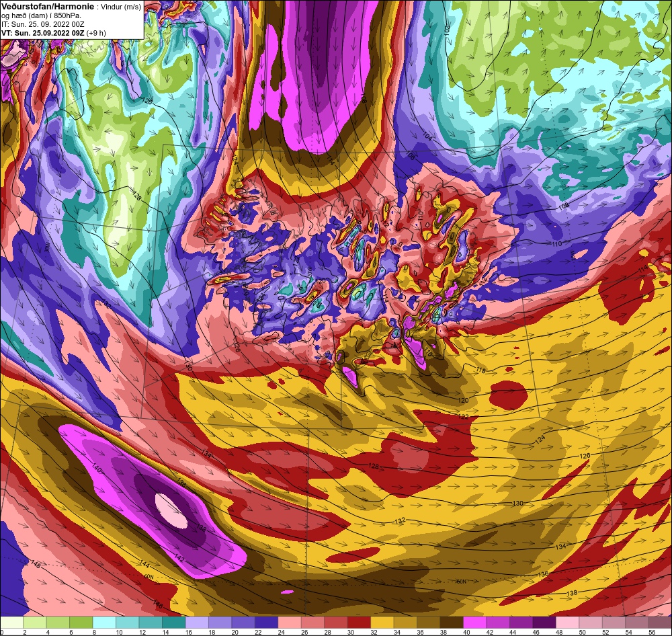Viewport: 672px width, 636px height.
Task: Click legend tick label '2'
Action: click(x=24, y=632)
